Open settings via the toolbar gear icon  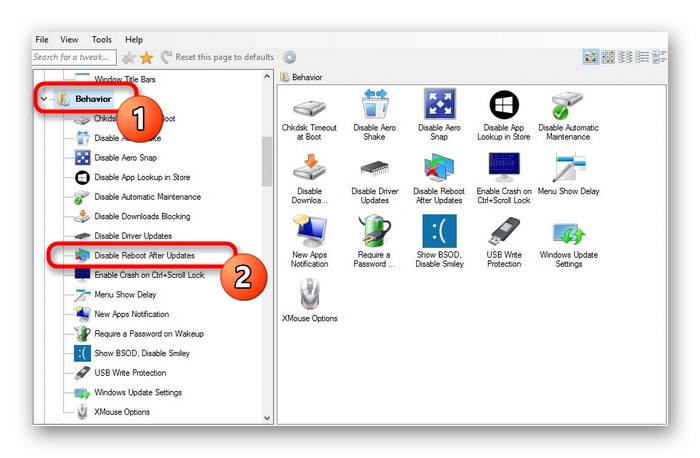(289, 57)
